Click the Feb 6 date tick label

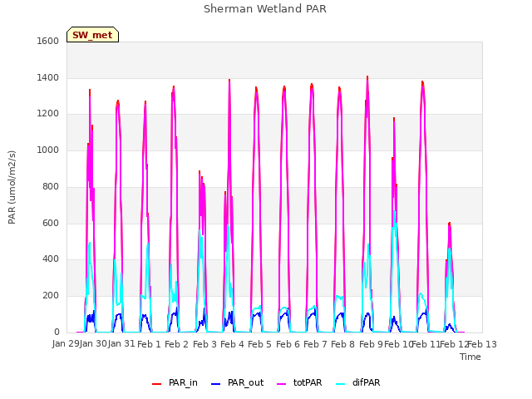(x=288, y=344)
